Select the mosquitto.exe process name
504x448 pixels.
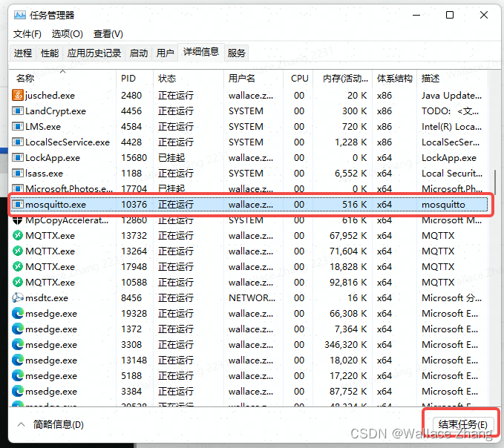click(x=56, y=205)
